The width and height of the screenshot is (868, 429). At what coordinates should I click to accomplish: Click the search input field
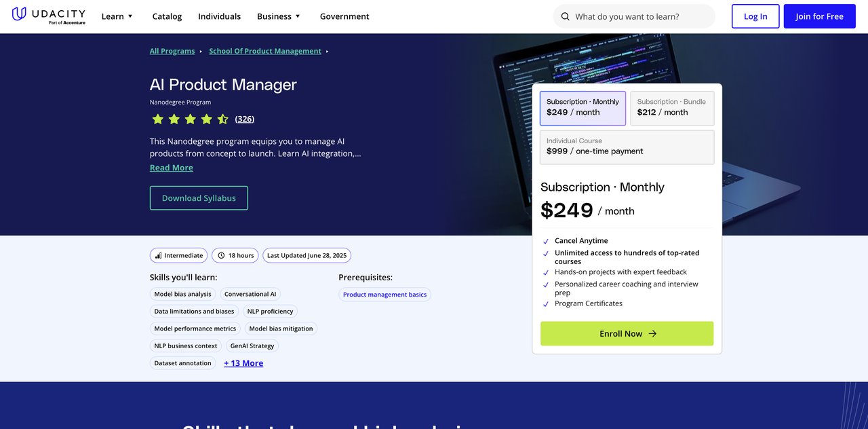pos(634,16)
